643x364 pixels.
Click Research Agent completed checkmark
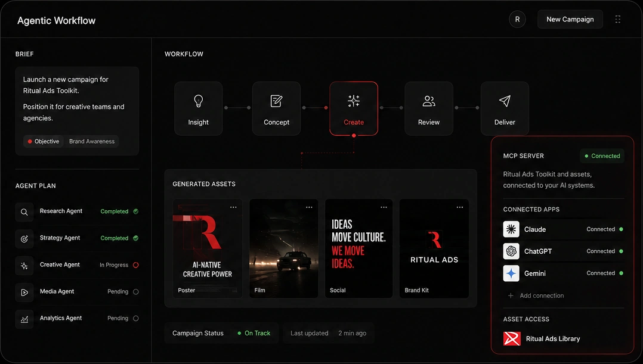click(136, 211)
